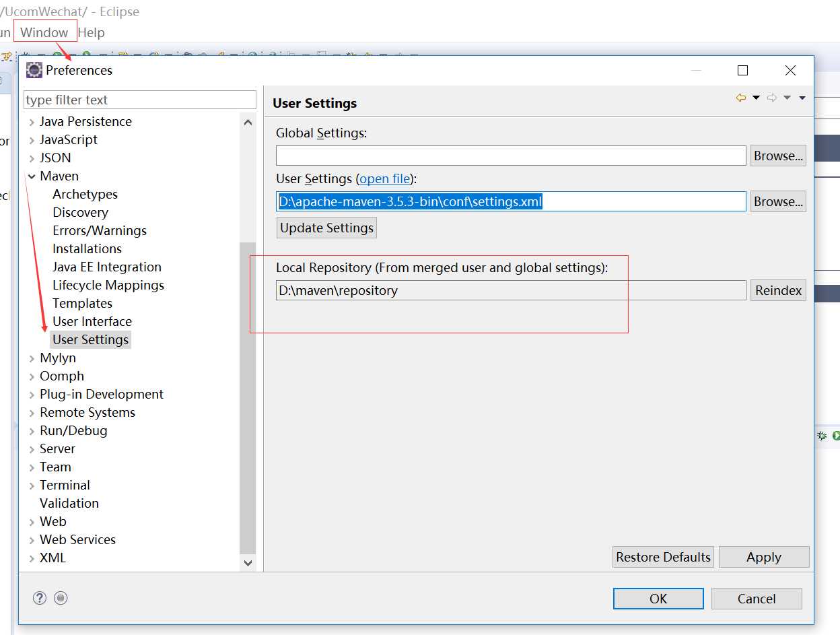Expand the Java Persistence node
Image resolution: width=840 pixels, height=635 pixels.
coord(32,122)
